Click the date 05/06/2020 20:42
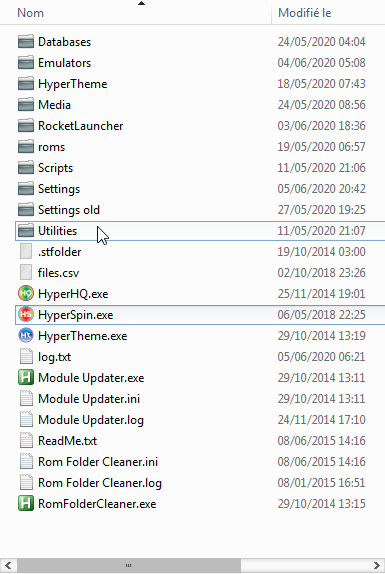This screenshot has height=574, width=385. 321,189
